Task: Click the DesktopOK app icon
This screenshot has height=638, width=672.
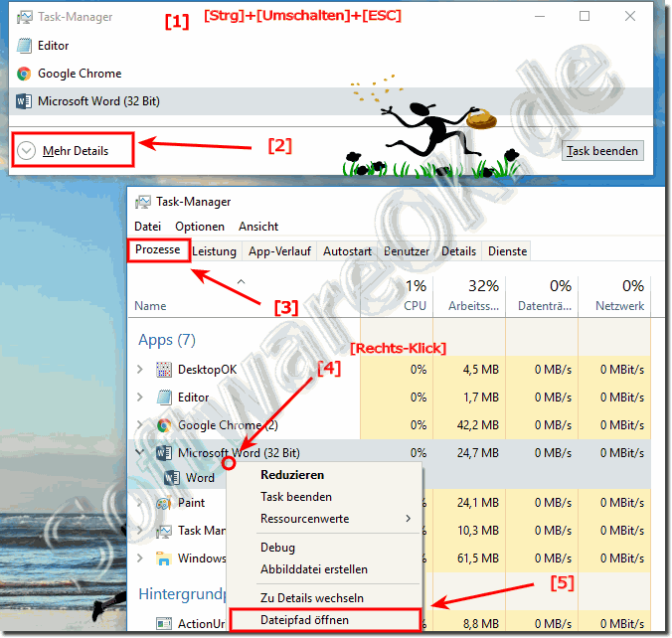Action: [x=164, y=370]
